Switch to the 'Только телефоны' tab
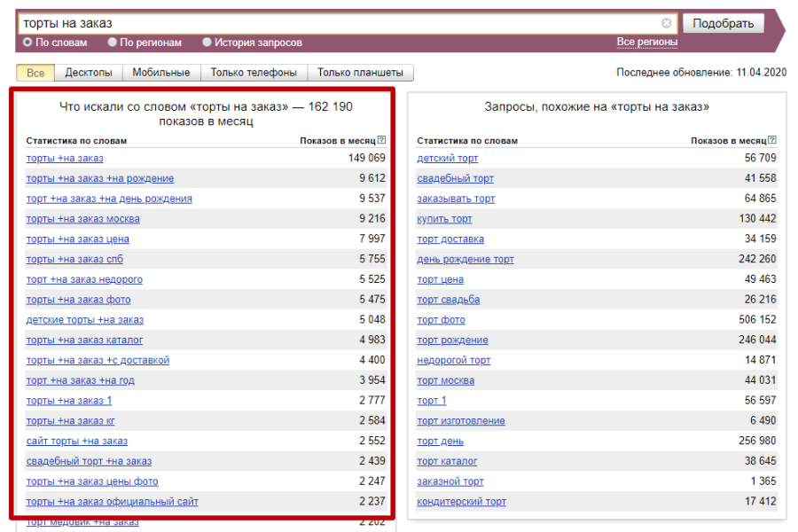 pyautogui.click(x=254, y=73)
